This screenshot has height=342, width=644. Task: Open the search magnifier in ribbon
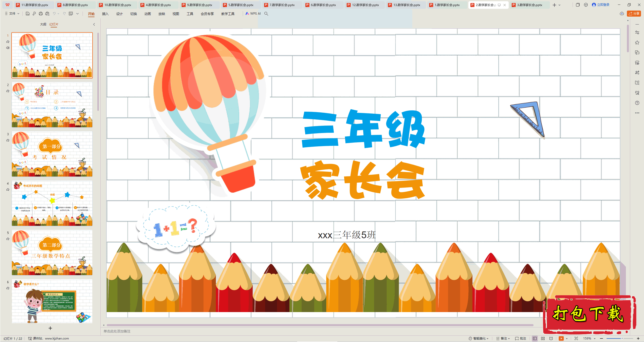pyautogui.click(x=266, y=14)
